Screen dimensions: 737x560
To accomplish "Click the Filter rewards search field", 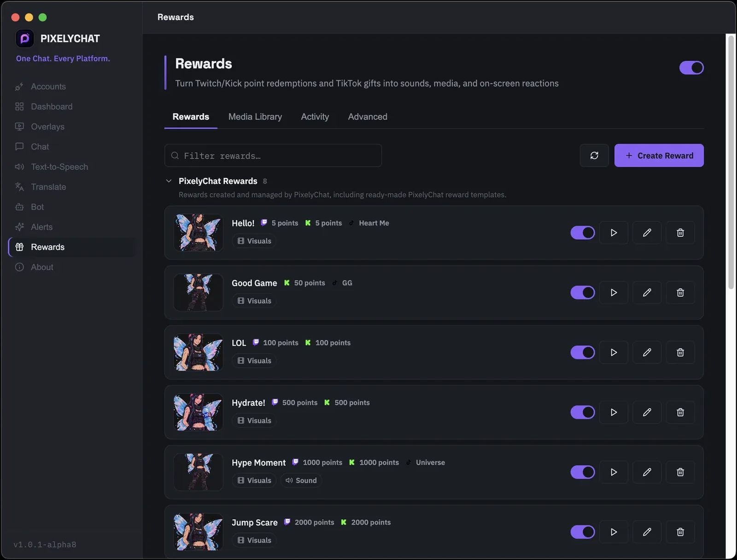I will (273, 156).
